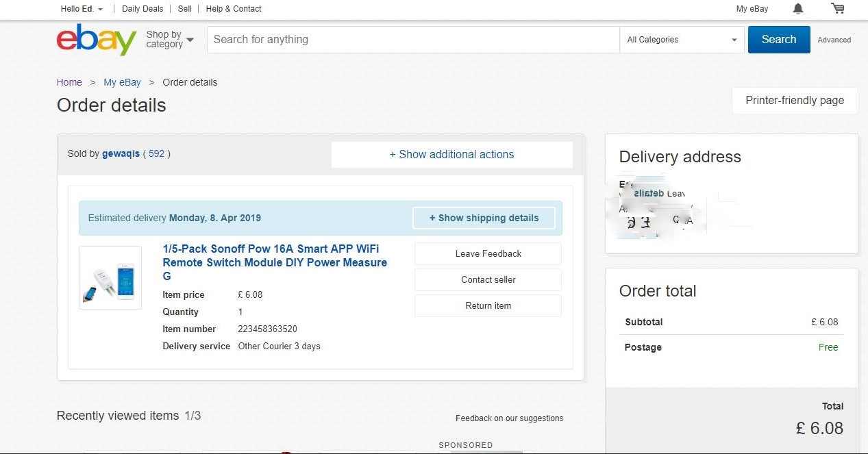Click Return item button
The image size is (868, 454).
(x=488, y=305)
